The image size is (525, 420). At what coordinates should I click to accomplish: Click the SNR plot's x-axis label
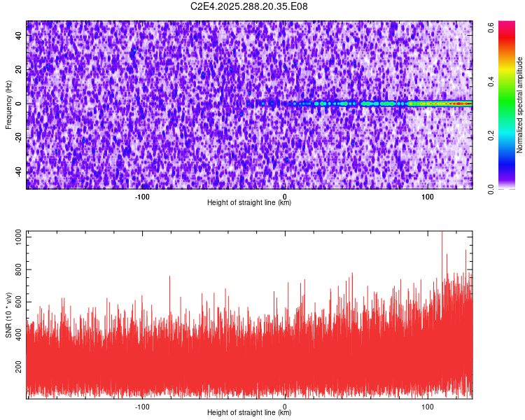tap(249, 413)
